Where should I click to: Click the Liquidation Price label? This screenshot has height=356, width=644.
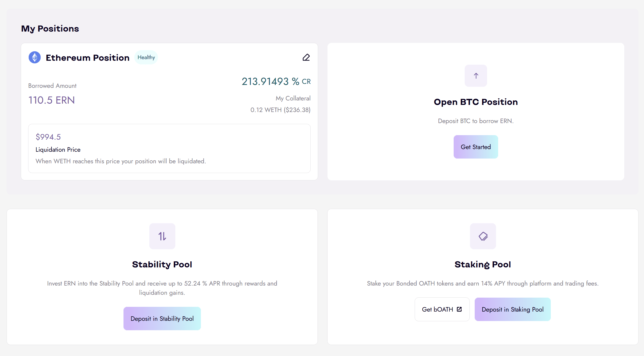[x=58, y=150]
